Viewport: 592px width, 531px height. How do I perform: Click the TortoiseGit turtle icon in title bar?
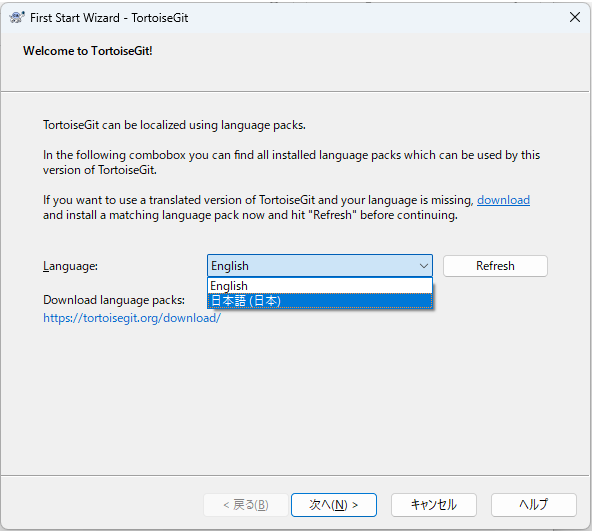17,17
